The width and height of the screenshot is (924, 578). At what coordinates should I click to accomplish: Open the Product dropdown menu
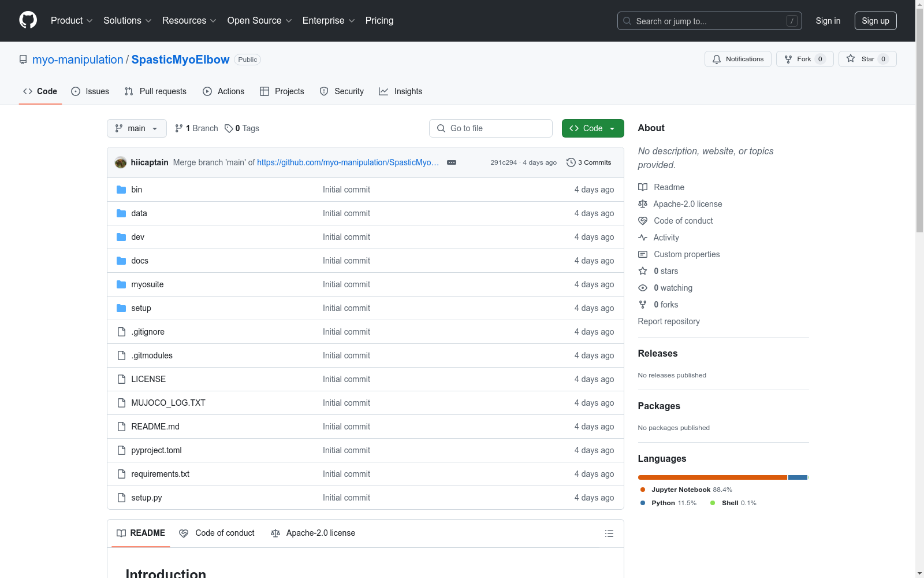tap(72, 21)
